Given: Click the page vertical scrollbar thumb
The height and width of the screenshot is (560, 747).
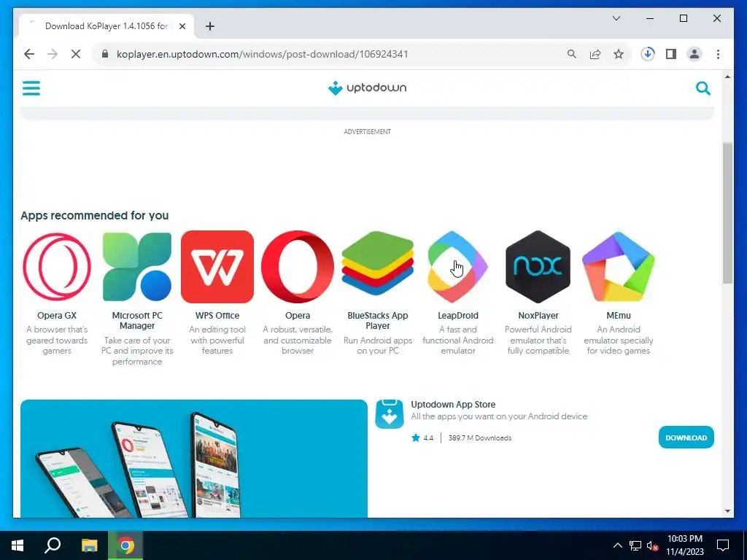Looking at the screenshot, I should (727, 212).
